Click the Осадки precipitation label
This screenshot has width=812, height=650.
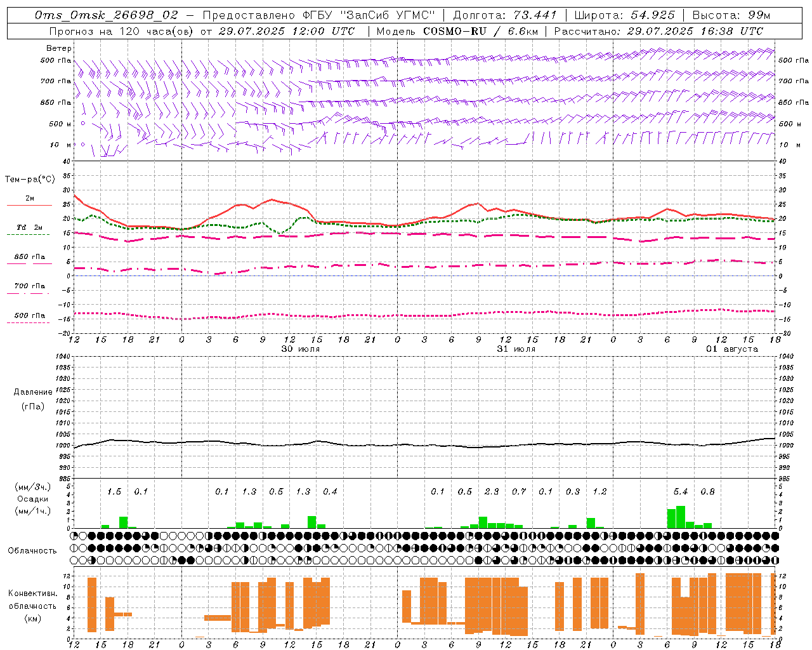click(32, 499)
